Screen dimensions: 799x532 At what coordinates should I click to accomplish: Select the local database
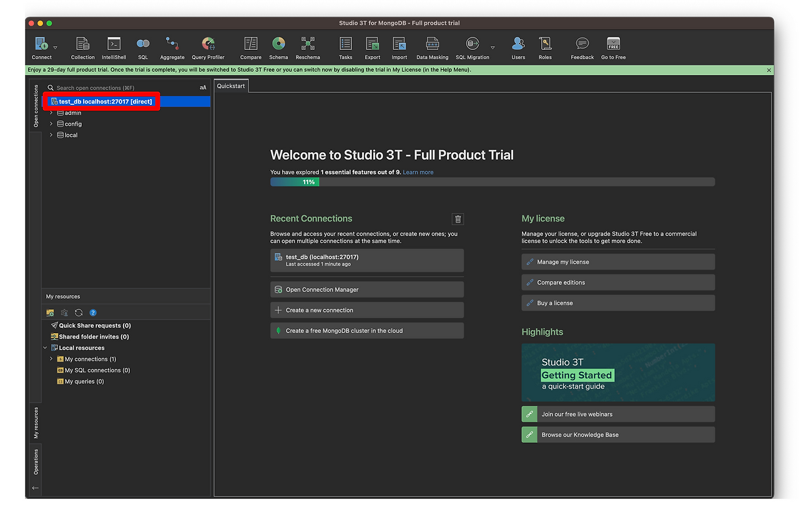[67, 135]
